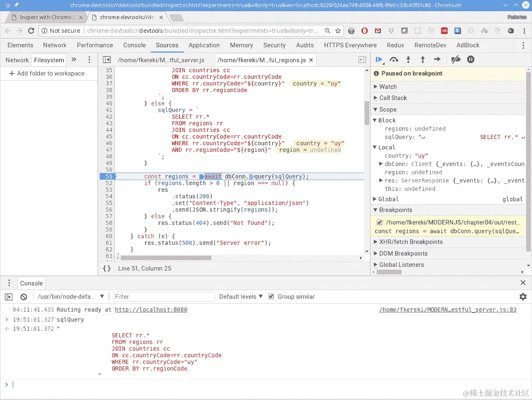Switch to restful_server.js file tab
Viewport: 532px width, 400px height.
[161, 60]
